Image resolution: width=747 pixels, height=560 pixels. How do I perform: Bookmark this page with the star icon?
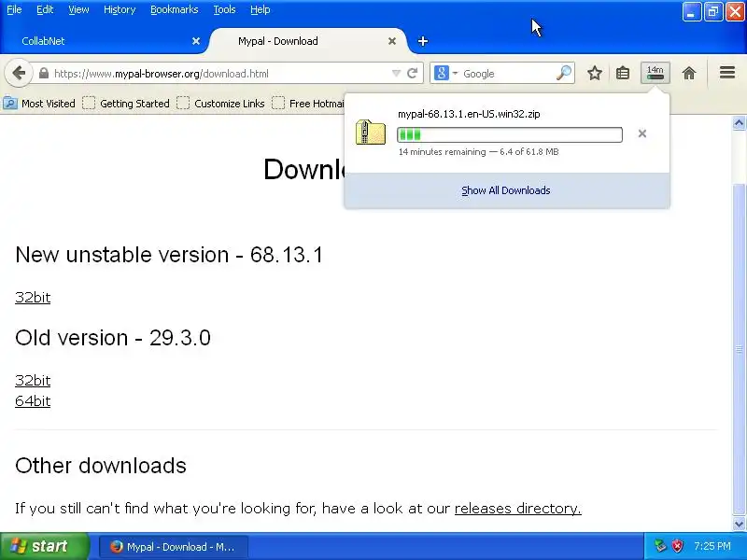point(594,74)
